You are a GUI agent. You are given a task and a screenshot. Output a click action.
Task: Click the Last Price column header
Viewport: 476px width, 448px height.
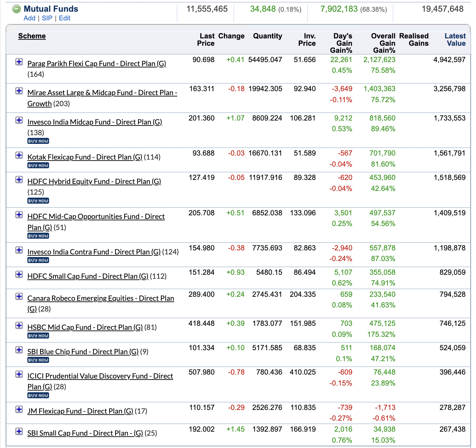206,40
